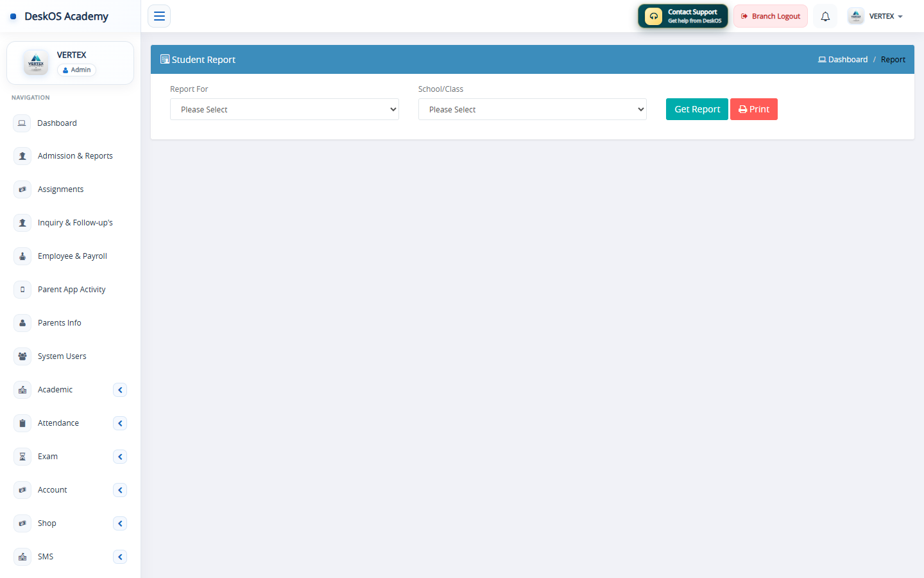Click the Admin role badge
924x578 pixels.
77,70
